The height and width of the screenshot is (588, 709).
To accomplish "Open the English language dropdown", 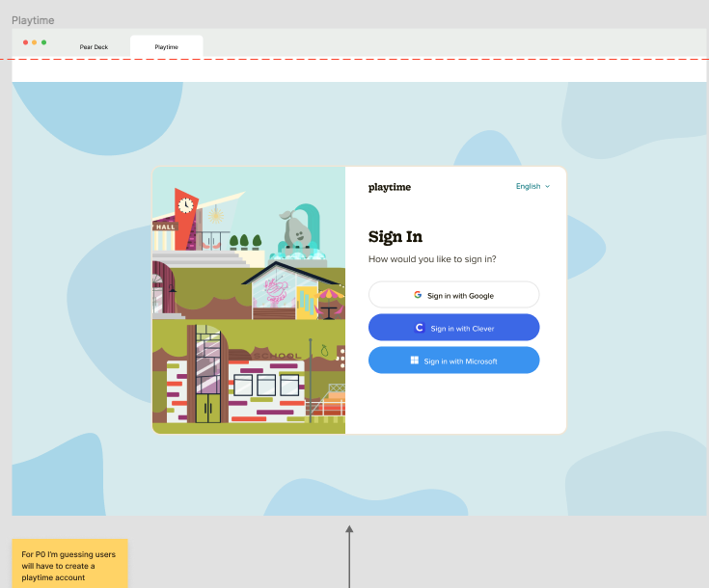I will coord(532,186).
